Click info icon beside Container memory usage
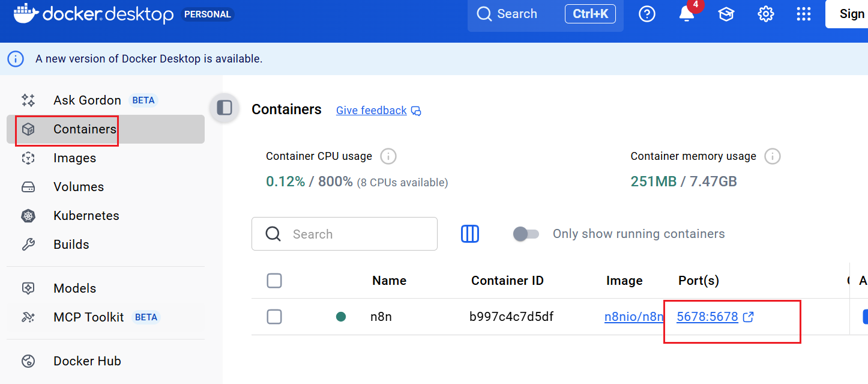 772,156
